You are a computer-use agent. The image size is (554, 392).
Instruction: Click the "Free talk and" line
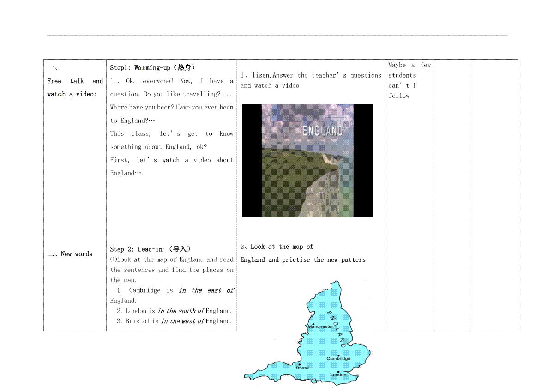(75, 81)
